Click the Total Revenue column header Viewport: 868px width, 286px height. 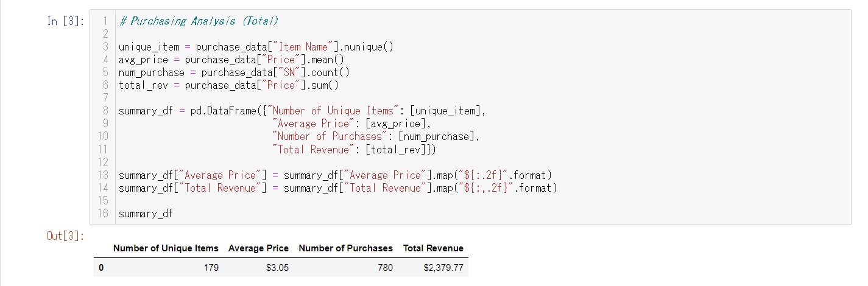(433, 248)
